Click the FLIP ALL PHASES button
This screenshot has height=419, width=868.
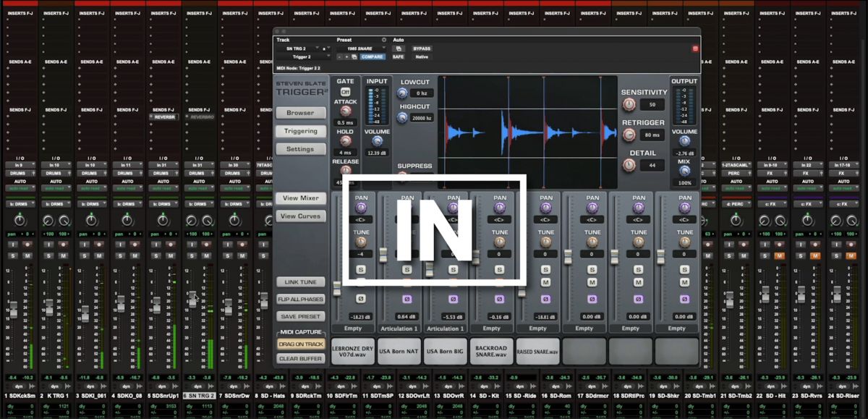pos(301,299)
